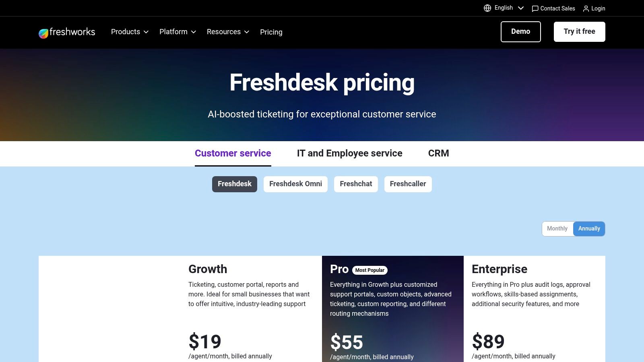
Task: Click the Demo button
Action: 520,31
